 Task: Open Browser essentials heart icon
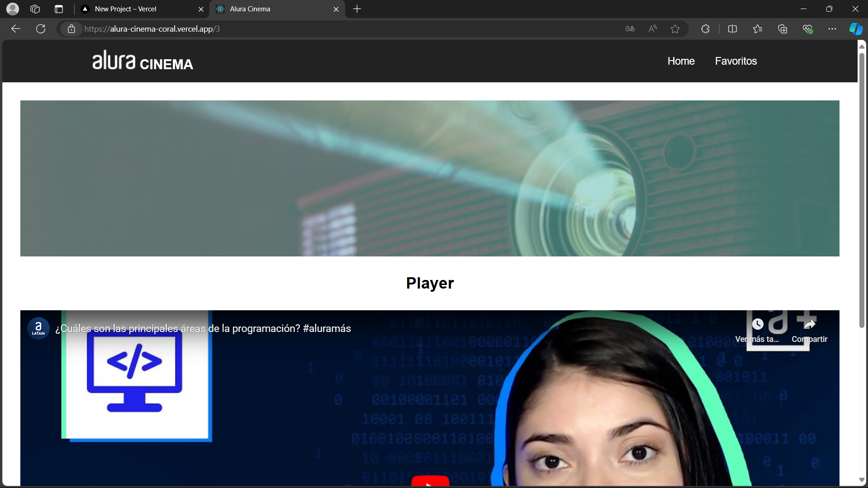click(808, 29)
